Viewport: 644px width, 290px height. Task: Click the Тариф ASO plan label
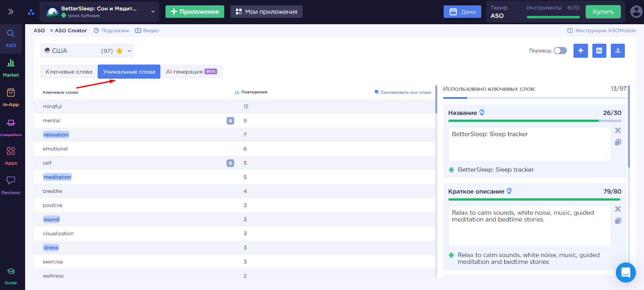pos(499,12)
